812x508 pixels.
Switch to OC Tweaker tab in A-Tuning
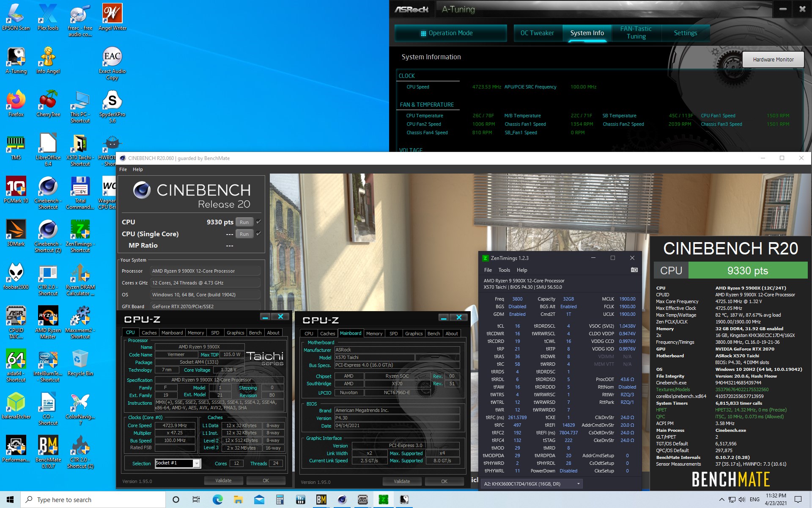(x=537, y=33)
